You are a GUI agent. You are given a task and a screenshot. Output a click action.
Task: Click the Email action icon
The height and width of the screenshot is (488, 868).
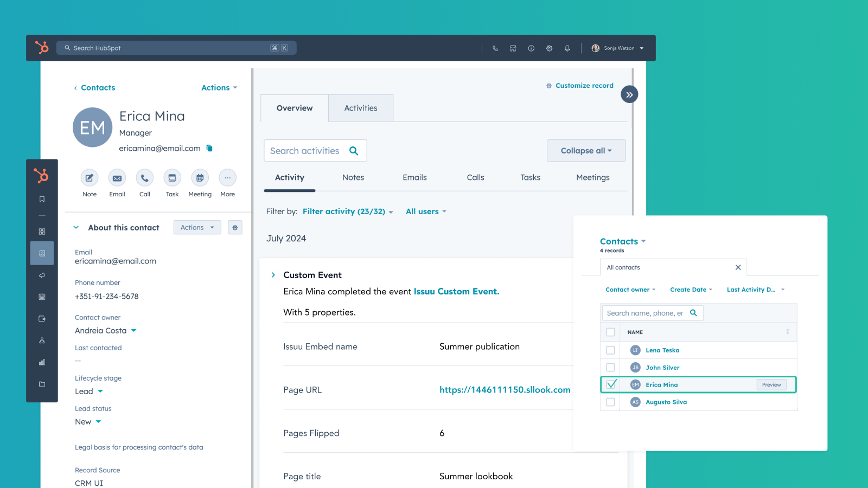pos(117,178)
